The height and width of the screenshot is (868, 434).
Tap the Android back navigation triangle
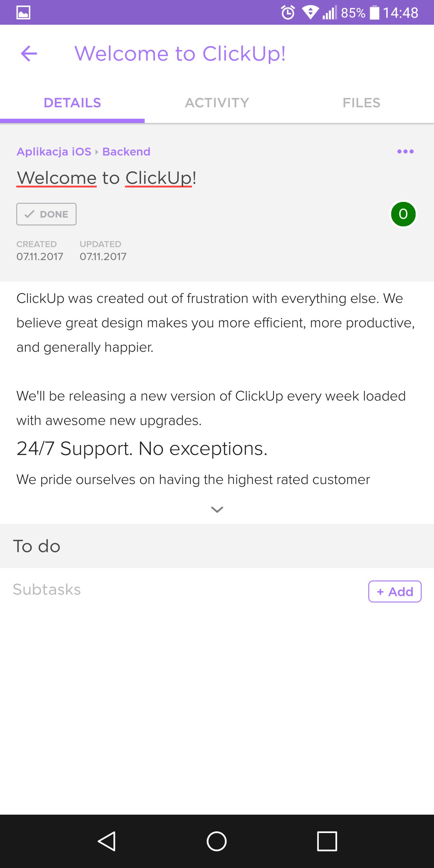[107, 841]
